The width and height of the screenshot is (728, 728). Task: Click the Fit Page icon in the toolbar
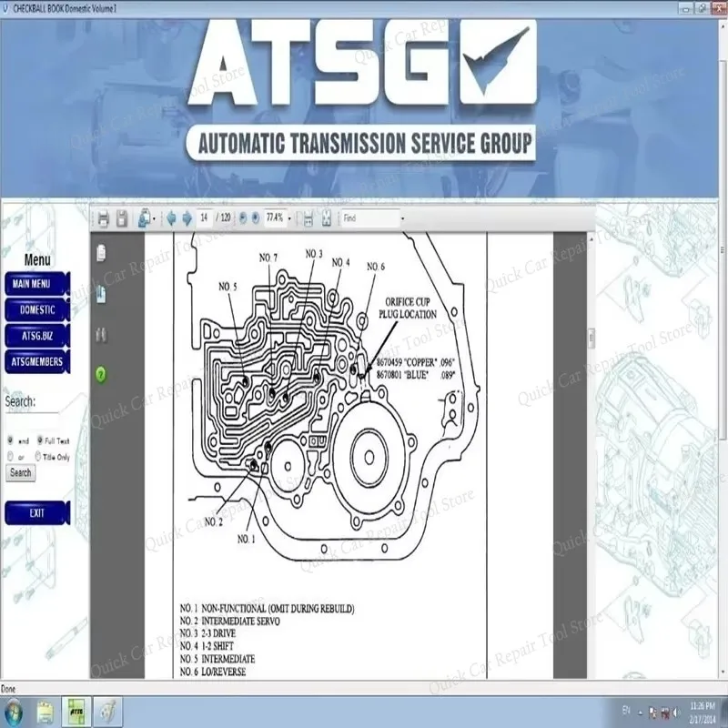click(x=327, y=217)
